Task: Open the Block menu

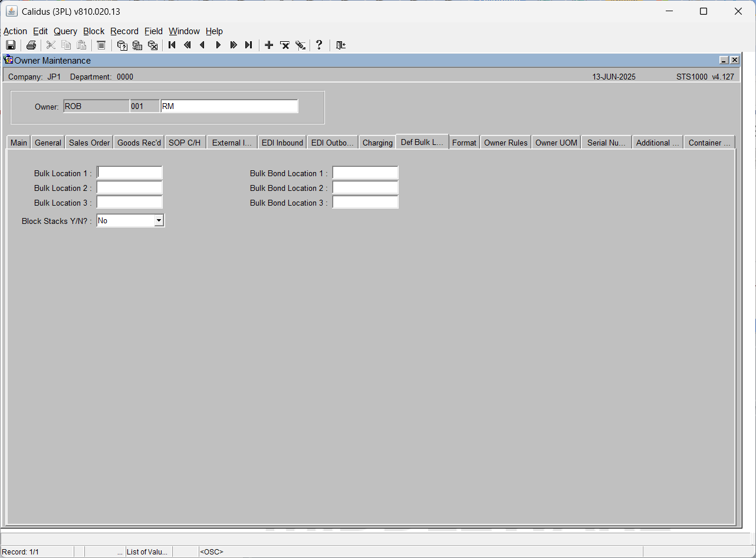Action: pos(94,31)
